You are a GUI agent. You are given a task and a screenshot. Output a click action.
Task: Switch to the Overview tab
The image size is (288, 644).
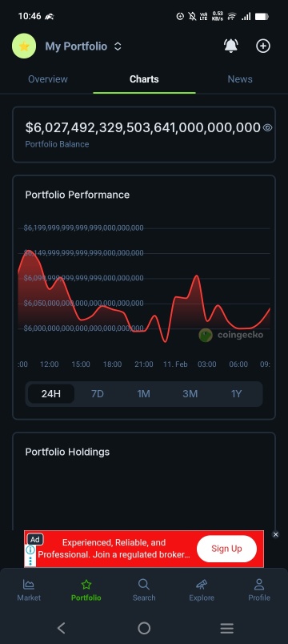pos(47,78)
